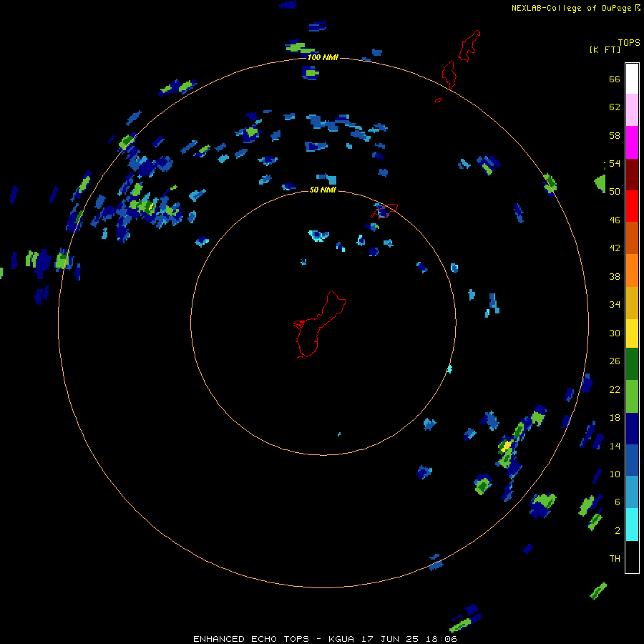Click the yellow 30-34 legend swatch
644x644 pixels.
tap(632, 333)
